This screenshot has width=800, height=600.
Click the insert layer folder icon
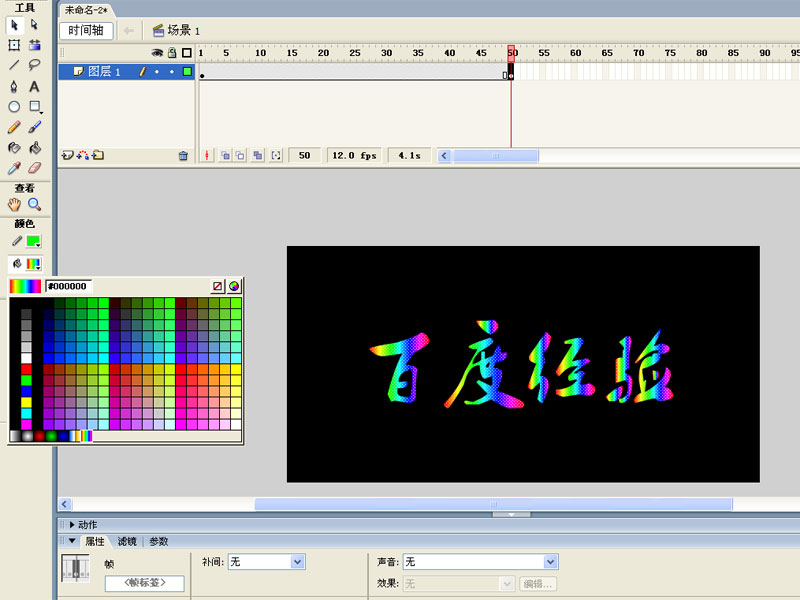[x=98, y=155]
